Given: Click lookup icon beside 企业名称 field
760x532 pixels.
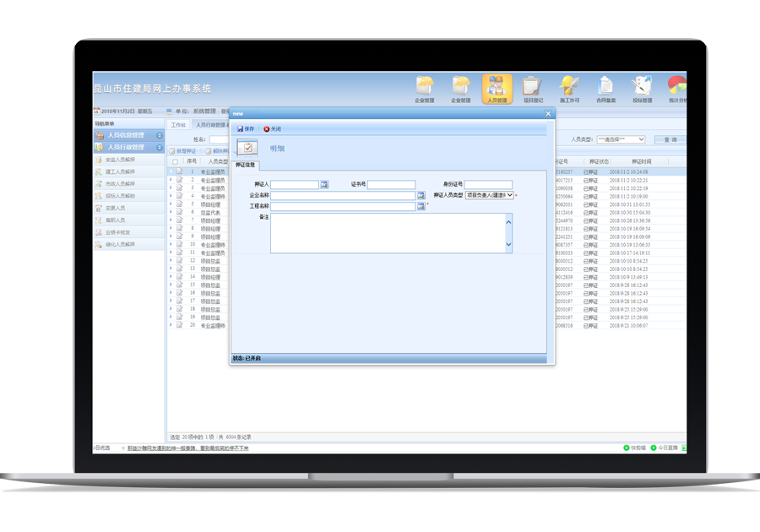Looking at the screenshot, I should (x=421, y=195).
